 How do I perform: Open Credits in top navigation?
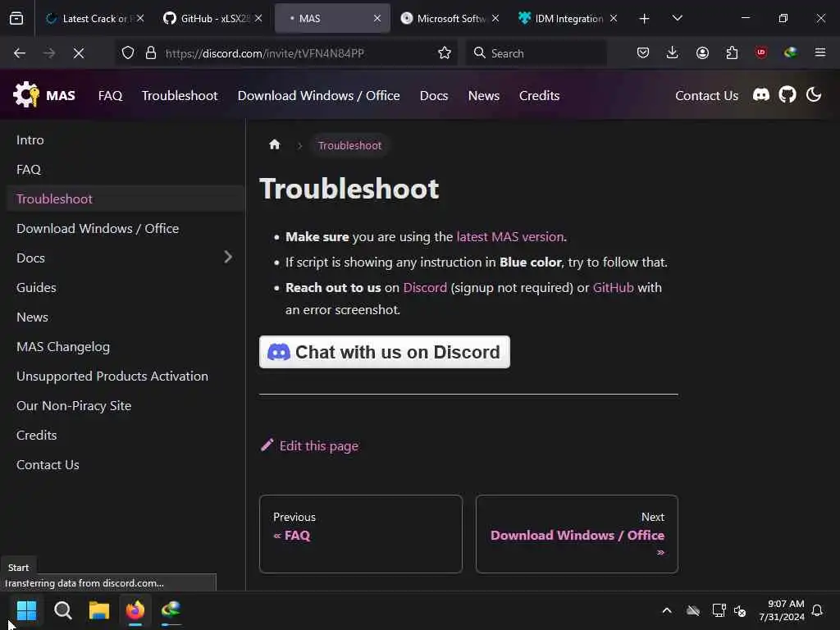pyautogui.click(x=539, y=95)
